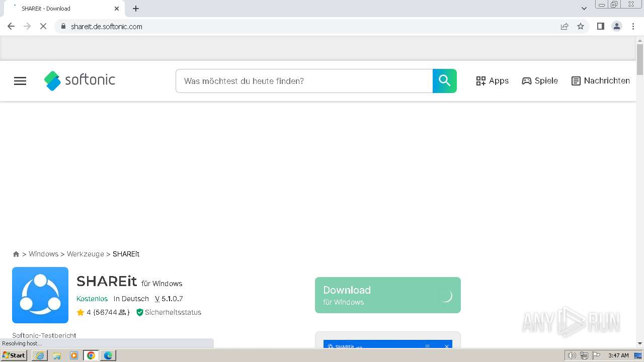The height and width of the screenshot is (362, 644).
Task: Click the 'In Deutsch' text
Action: [x=131, y=299]
